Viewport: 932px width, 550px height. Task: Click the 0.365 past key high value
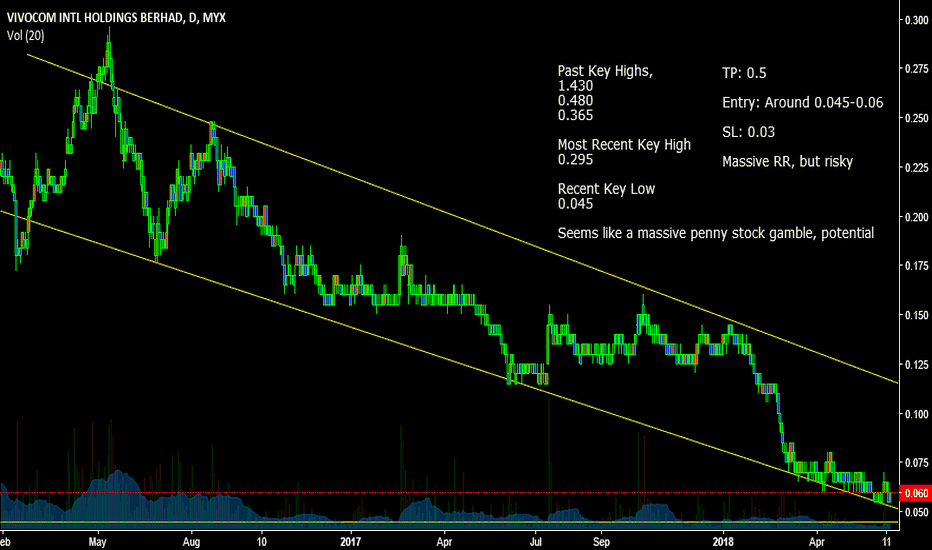[x=575, y=115]
